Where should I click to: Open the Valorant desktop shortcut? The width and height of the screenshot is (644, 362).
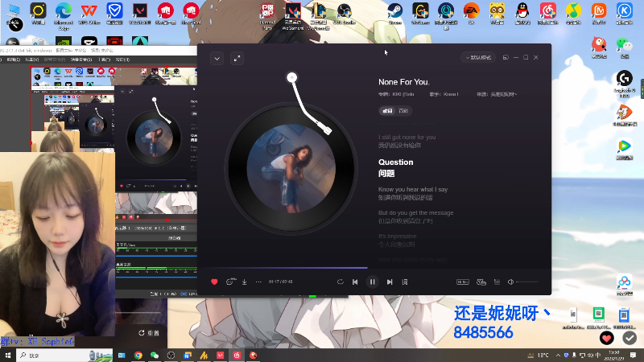[140, 14]
